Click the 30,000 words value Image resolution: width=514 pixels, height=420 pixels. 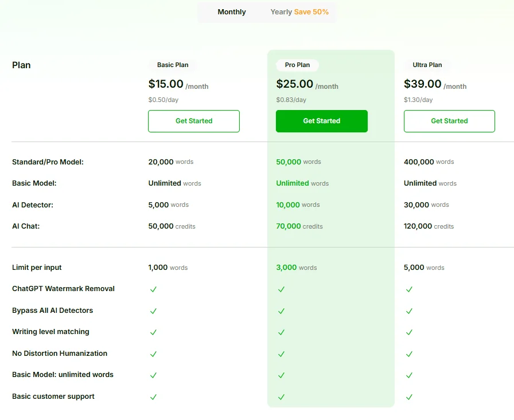[x=426, y=205]
